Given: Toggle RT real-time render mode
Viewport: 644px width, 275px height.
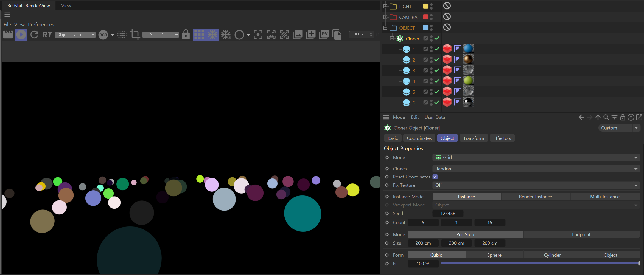Looking at the screenshot, I should click(47, 35).
